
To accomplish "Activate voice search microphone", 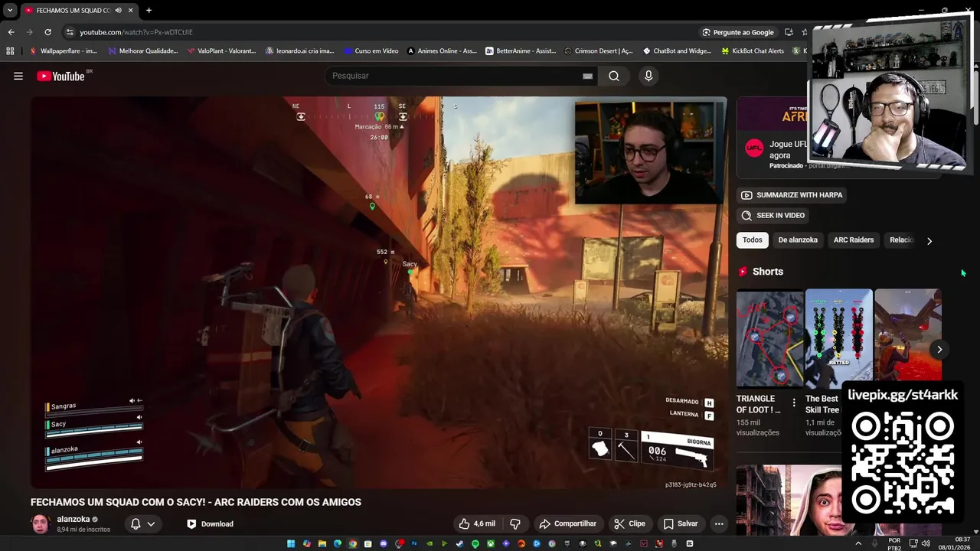I will pyautogui.click(x=648, y=76).
